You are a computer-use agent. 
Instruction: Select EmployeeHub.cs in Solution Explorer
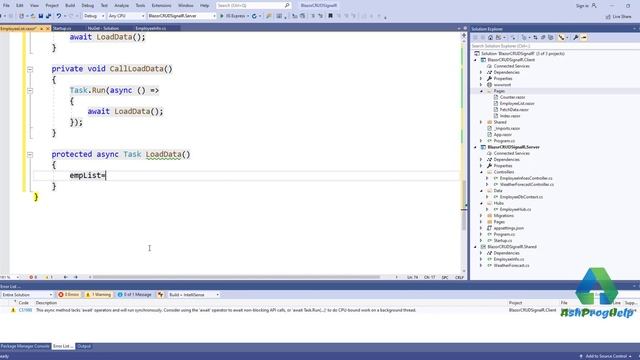coord(516,209)
